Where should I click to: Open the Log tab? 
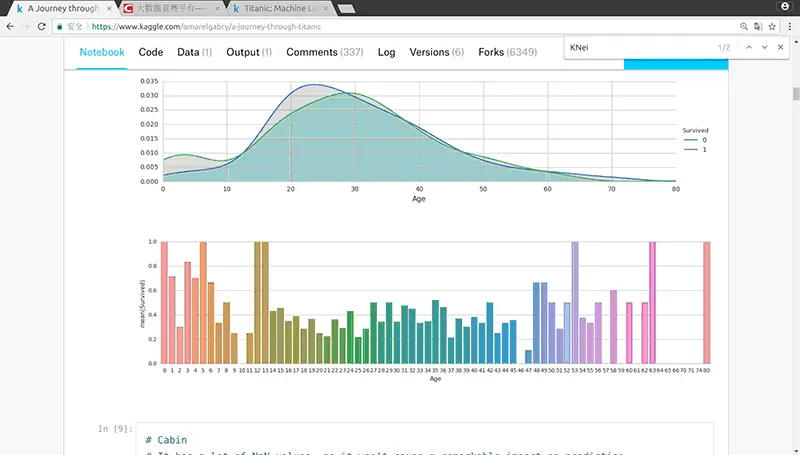386,52
